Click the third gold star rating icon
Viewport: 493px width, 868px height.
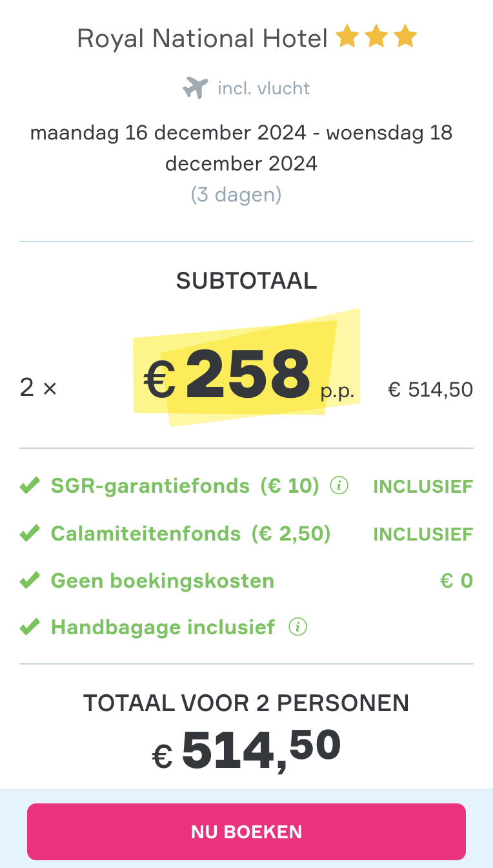tap(405, 37)
